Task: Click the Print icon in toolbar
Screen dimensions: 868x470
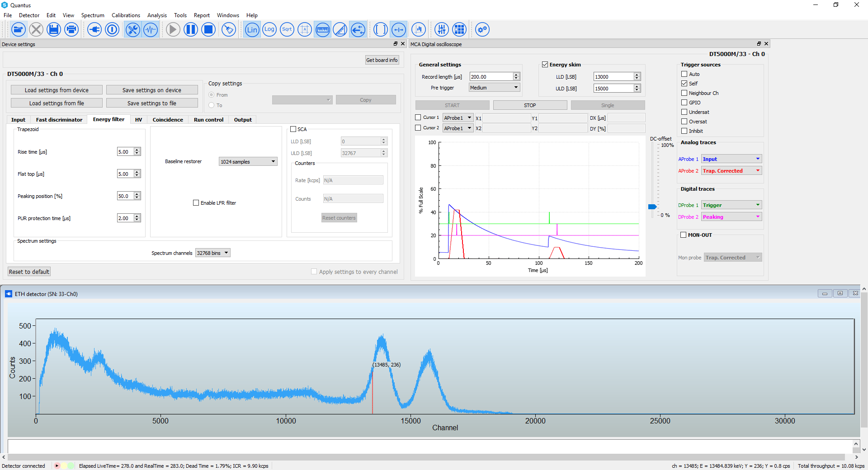Action: 71,30
